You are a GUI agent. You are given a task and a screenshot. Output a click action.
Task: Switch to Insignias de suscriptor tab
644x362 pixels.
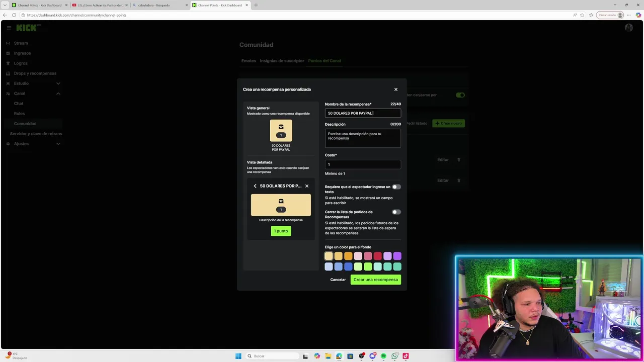click(282, 61)
